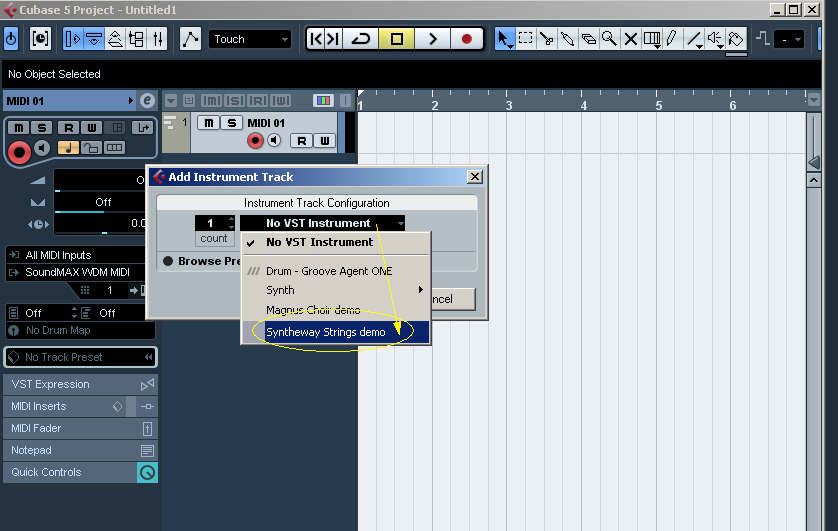
Task: Open the Touch automation mode dropdown
Action: click(250, 39)
